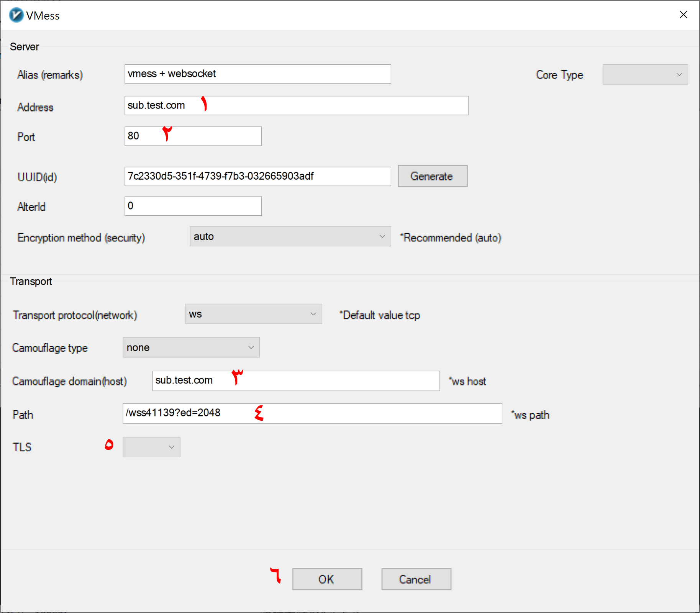This screenshot has height=613, width=700.
Task: Click the '*ws host' hint text
Action: pos(467,382)
